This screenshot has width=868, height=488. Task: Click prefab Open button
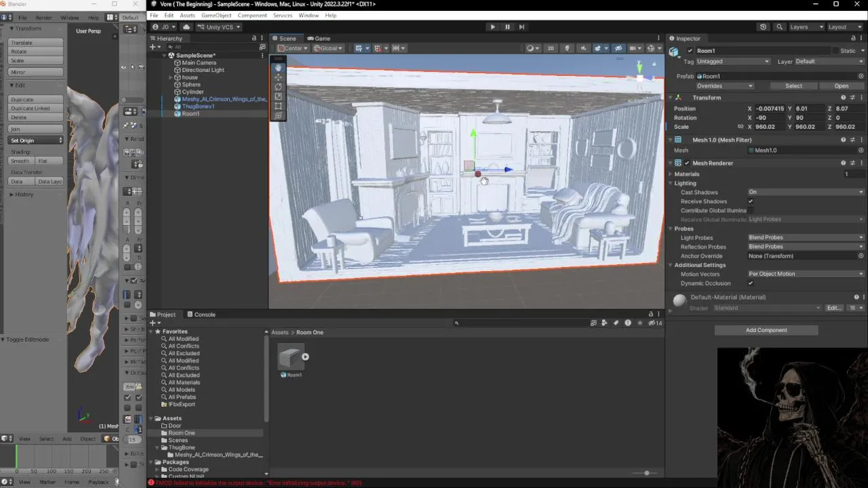click(842, 86)
